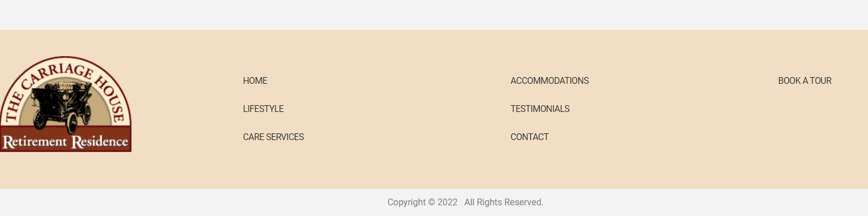
Task: Click the word Residence on logo banner
Action: pyautogui.click(x=100, y=142)
